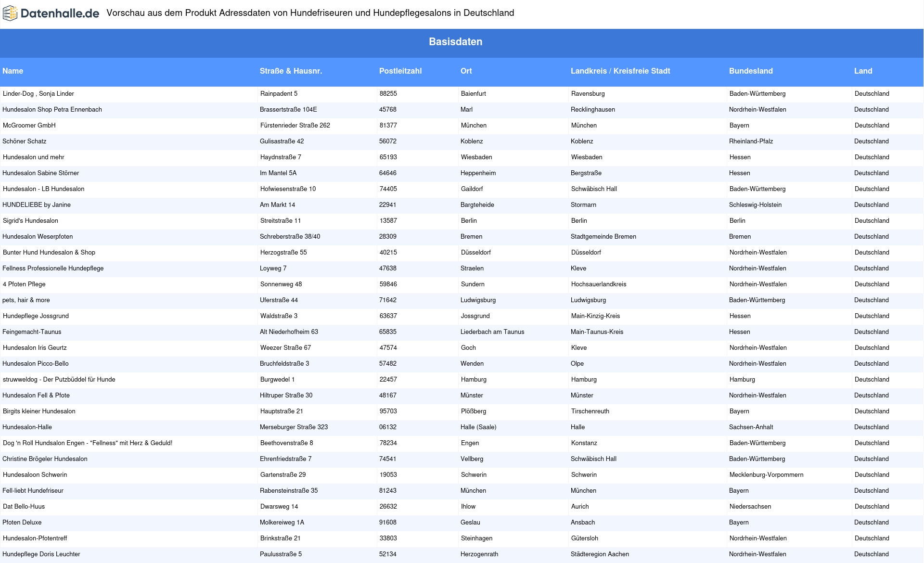Click the state Mecklenburg-Vorpommern
This screenshot has height=563, width=924.
tap(767, 474)
